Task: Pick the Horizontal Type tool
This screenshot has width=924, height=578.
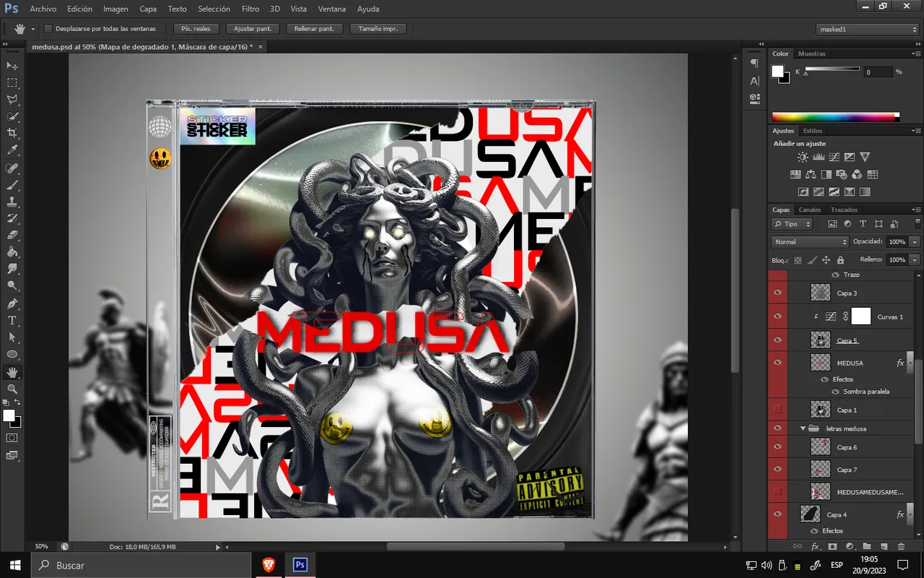Action: click(12, 320)
